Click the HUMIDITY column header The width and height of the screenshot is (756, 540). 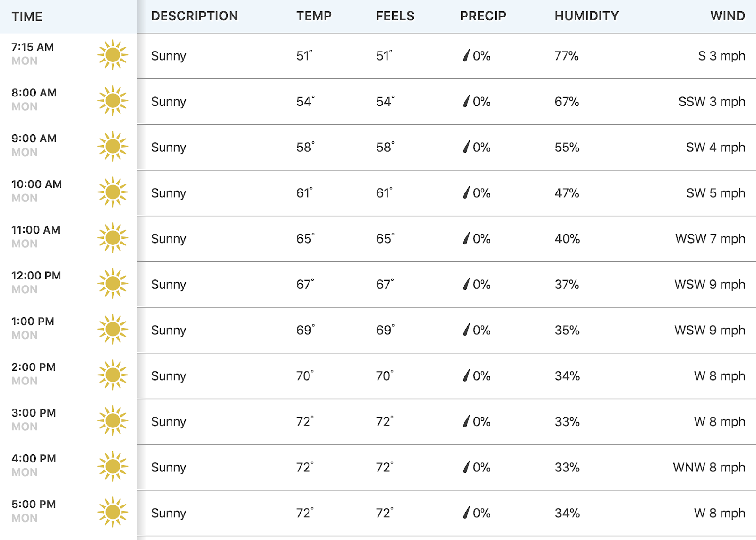[586, 16]
